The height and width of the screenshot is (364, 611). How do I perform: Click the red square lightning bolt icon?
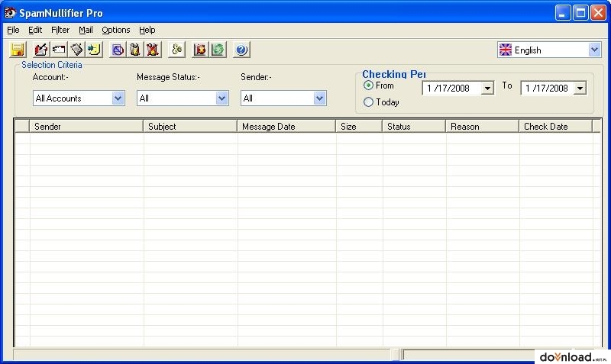click(200, 50)
